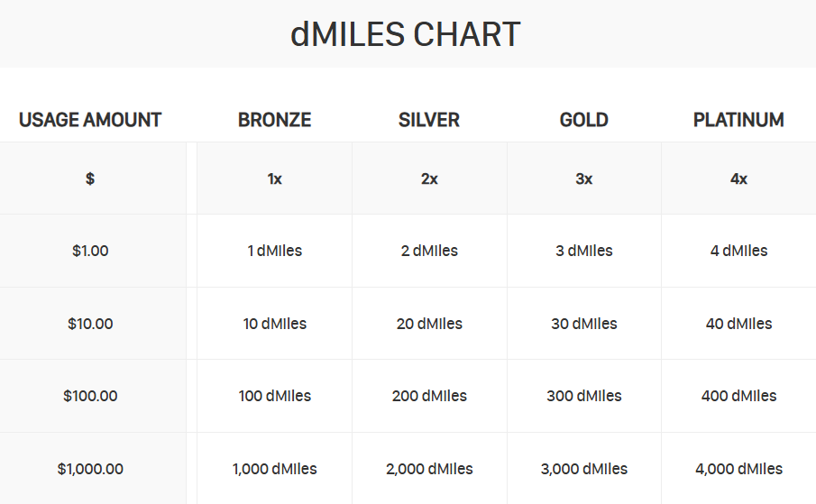Click the 20 dMiles Silver cell
Viewport: 816px width, 504px height.
coord(429,324)
